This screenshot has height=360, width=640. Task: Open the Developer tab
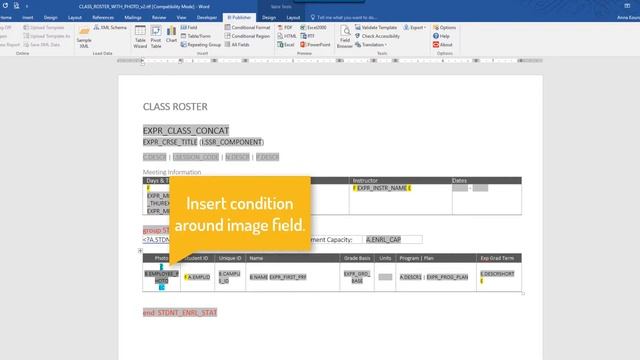pos(207,18)
